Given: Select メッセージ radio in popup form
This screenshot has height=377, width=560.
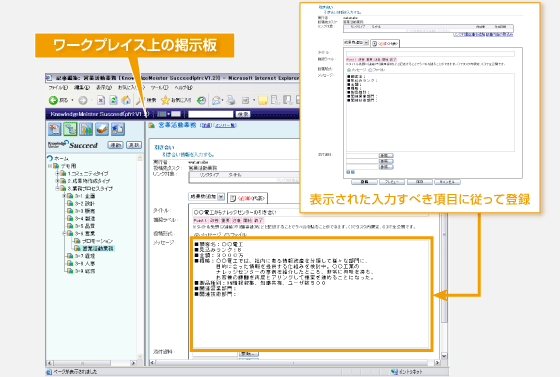Looking at the screenshot, I should pos(349,70).
